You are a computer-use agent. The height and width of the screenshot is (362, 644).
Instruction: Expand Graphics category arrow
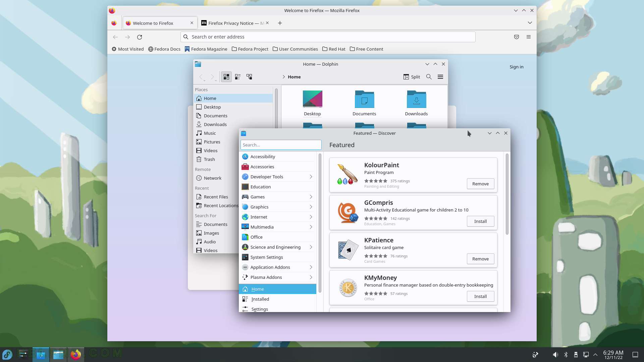click(311, 207)
